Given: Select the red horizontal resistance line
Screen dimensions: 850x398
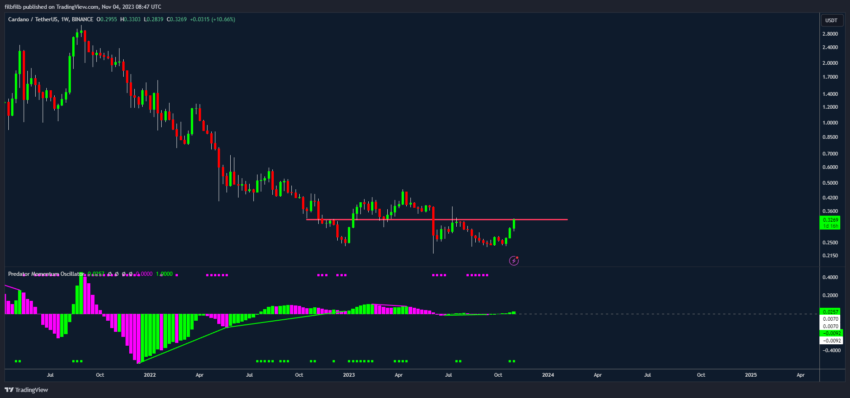Looking at the screenshot, I should [436, 220].
